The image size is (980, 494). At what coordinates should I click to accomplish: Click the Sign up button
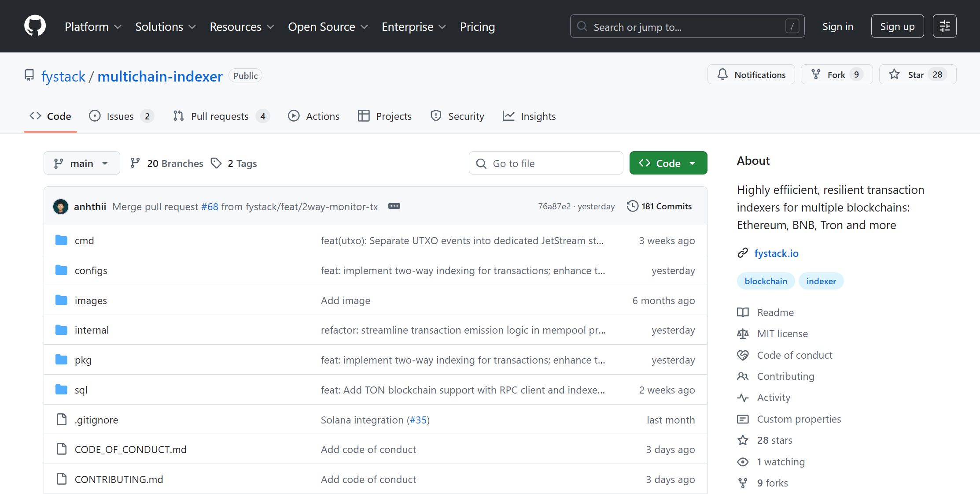(x=897, y=26)
